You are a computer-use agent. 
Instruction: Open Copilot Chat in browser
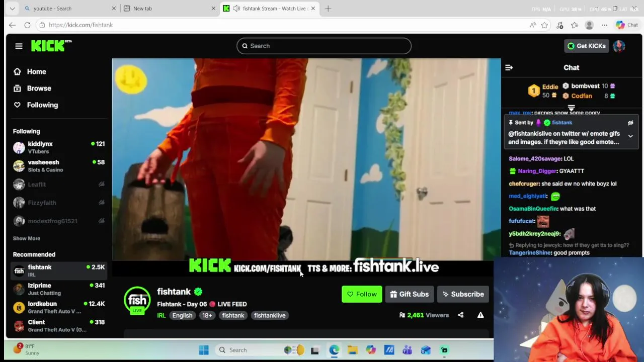click(627, 25)
